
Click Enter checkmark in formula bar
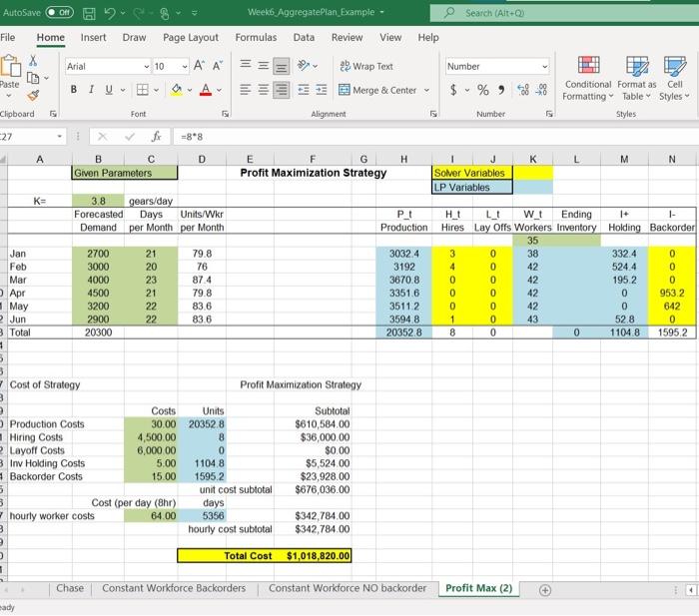point(130,137)
